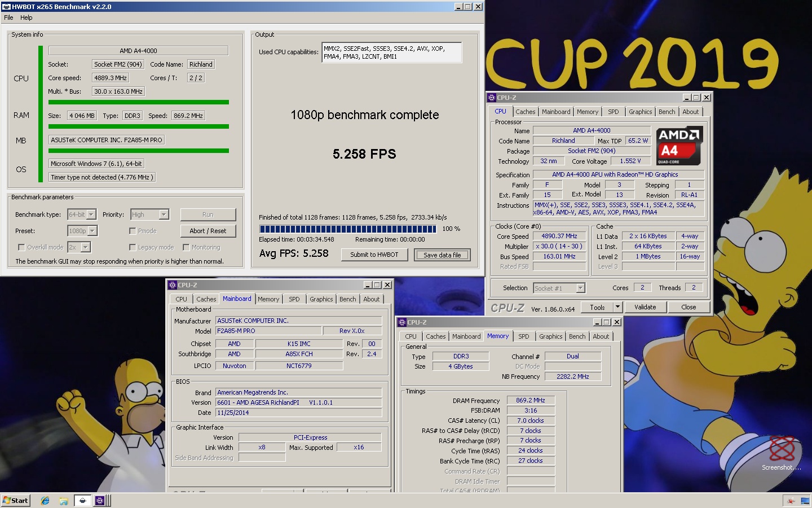Open SPD tab in CPU-Z Mainboard window
This screenshot has height=508, width=812.
[x=294, y=299]
